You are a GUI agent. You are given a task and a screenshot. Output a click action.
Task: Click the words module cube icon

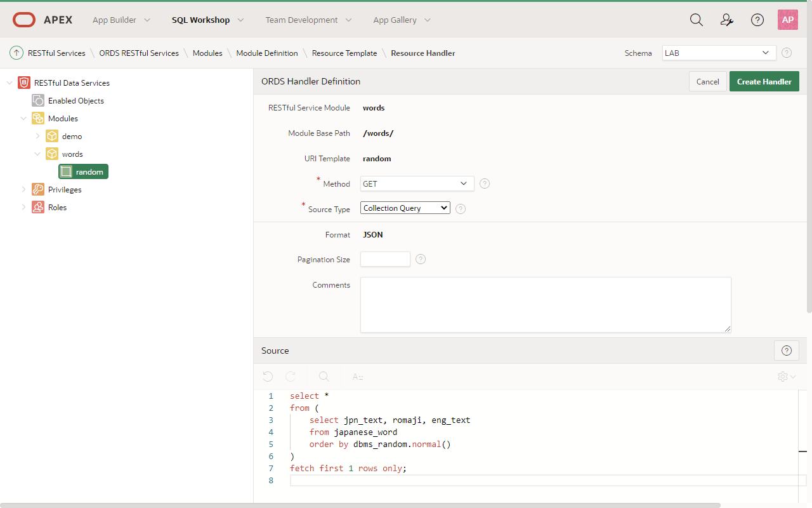[52, 154]
